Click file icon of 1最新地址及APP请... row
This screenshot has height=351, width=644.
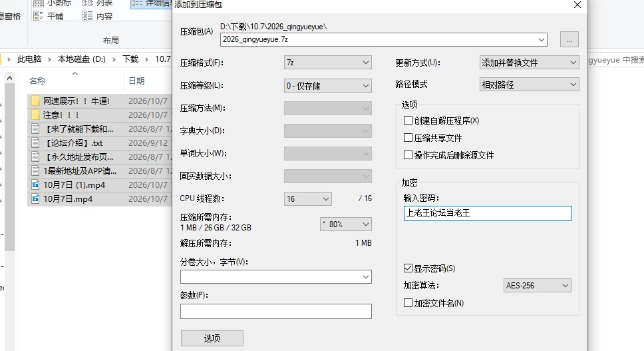36,171
